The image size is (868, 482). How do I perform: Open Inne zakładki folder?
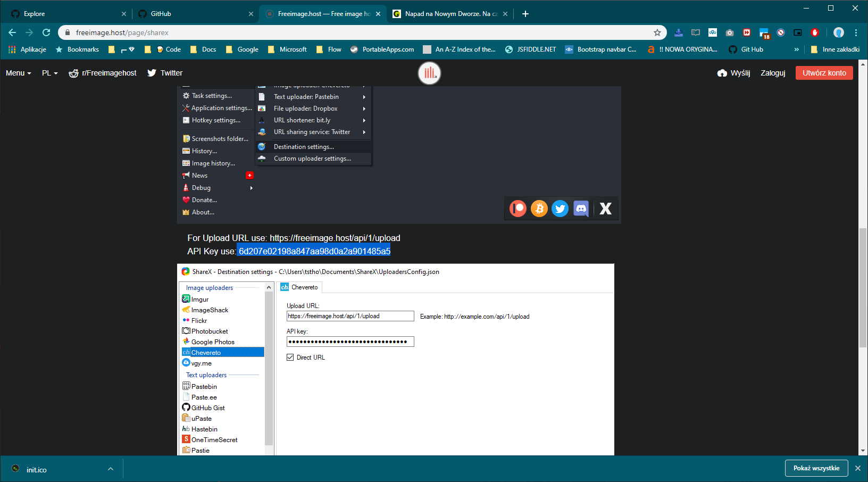[835, 49]
